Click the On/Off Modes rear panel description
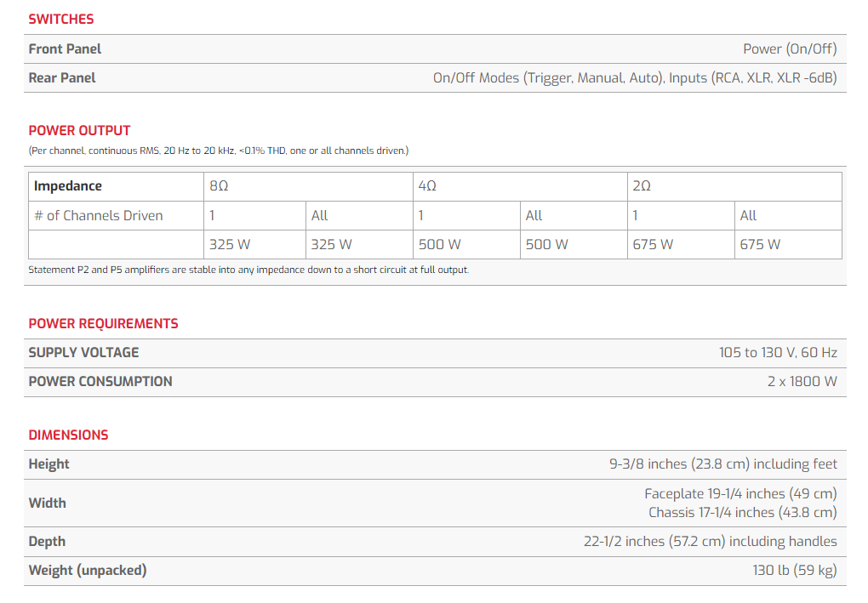Viewport: 868px width, 603px height. pyautogui.click(x=634, y=77)
